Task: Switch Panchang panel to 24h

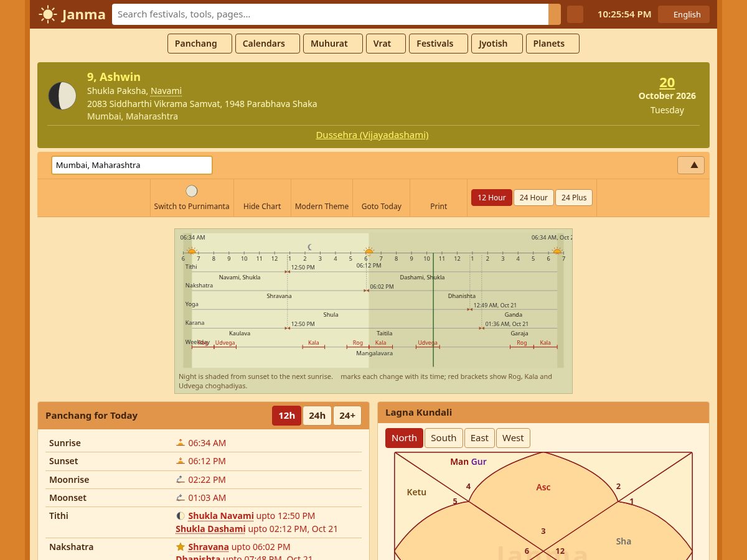Action: coord(317,416)
